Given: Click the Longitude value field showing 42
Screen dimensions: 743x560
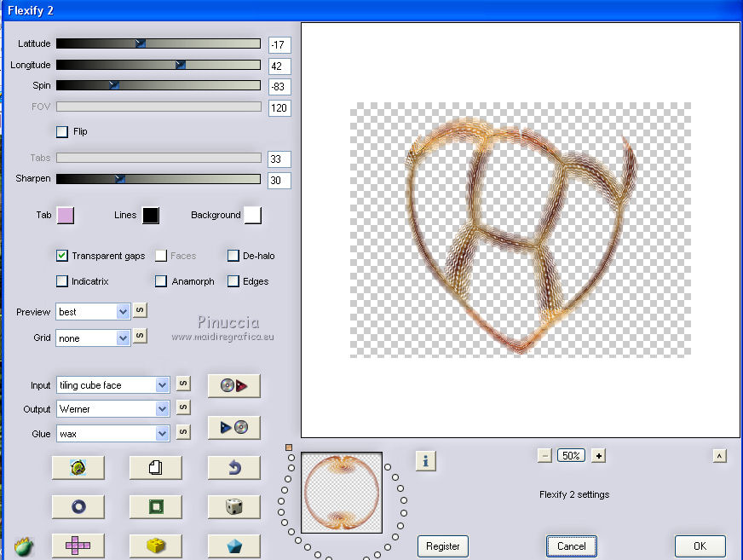Looking at the screenshot, I should coord(279,66).
